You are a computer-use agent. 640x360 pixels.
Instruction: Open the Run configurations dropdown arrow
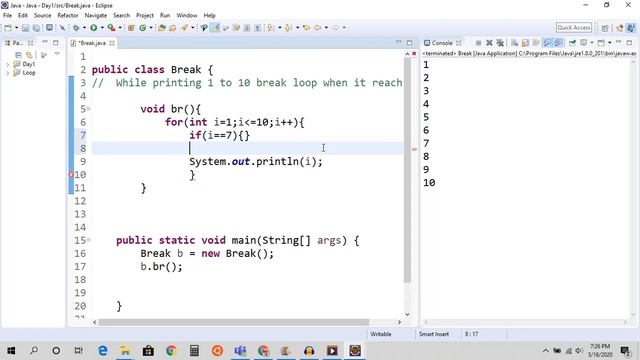pyautogui.click(x=102, y=28)
